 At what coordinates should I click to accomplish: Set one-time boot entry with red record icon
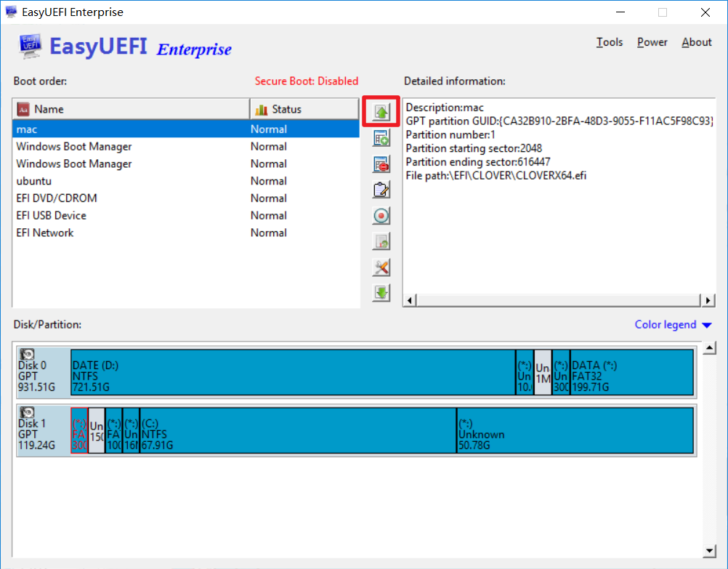[x=381, y=216]
